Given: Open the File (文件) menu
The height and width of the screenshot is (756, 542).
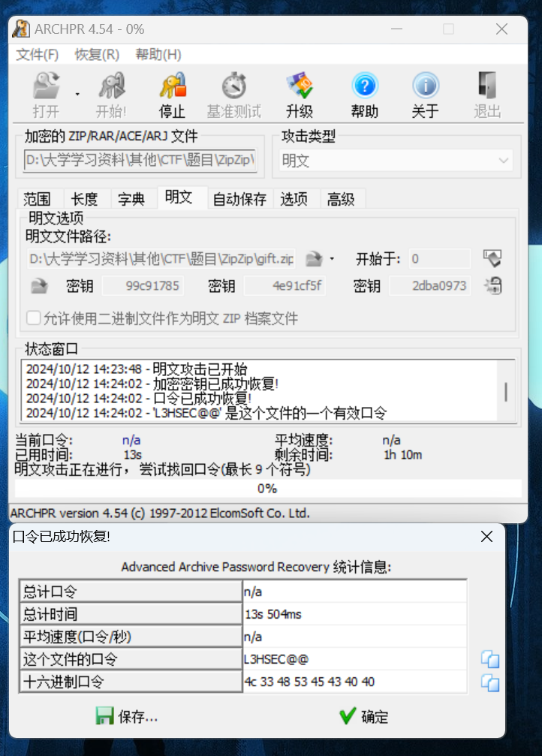Looking at the screenshot, I should point(37,55).
